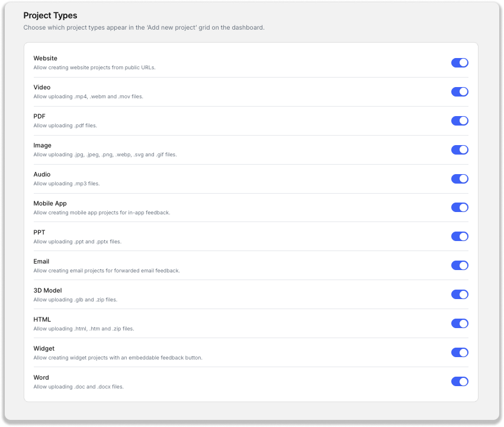
Task: Click the Website row label
Action: tap(46, 58)
